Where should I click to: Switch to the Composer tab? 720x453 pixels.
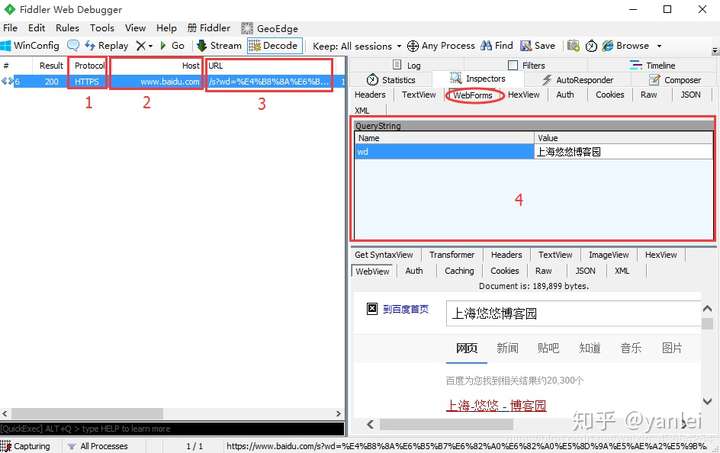point(675,80)
